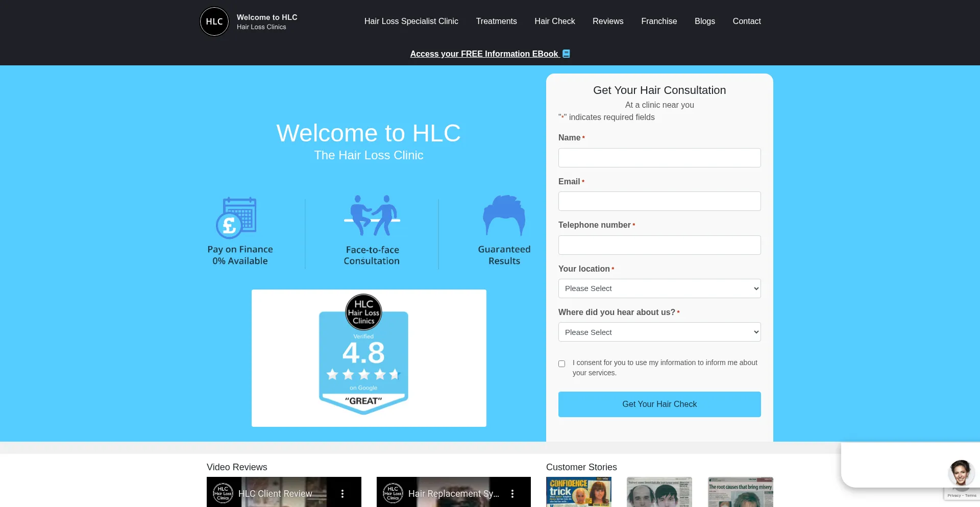
Task: Open the middle customer story with two men's photos
Action: 659,492
